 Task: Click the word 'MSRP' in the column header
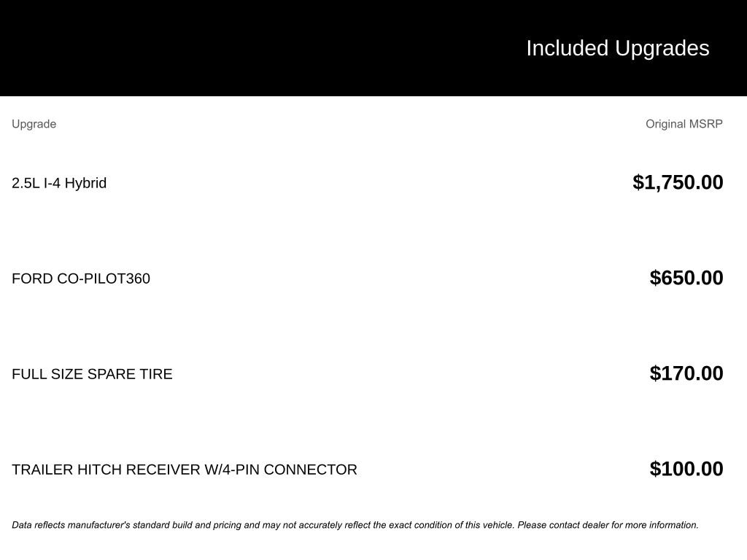coord(705,124)
